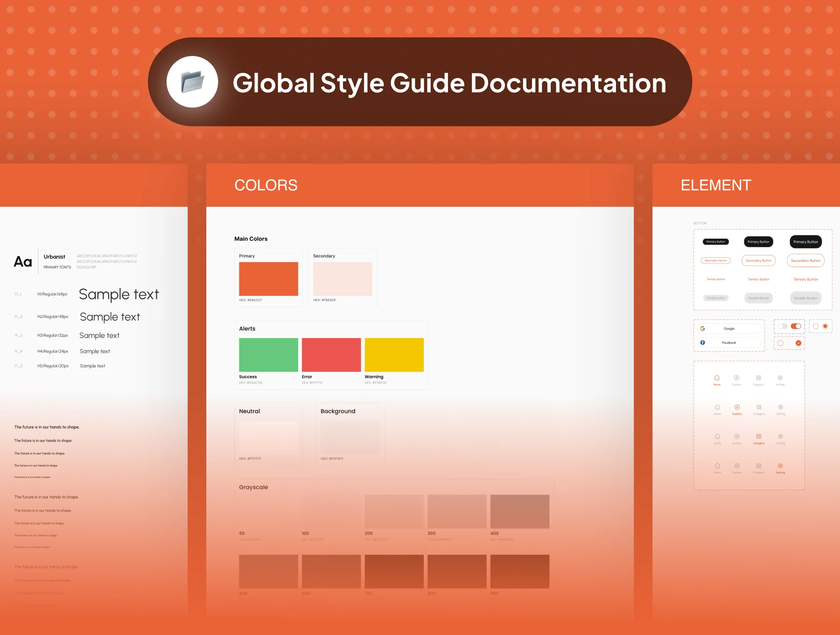The height and width of the screenshot is (635, 840).
Task: Click the highlighted orange Home nav icon
Action: click(x=717, y=378)
